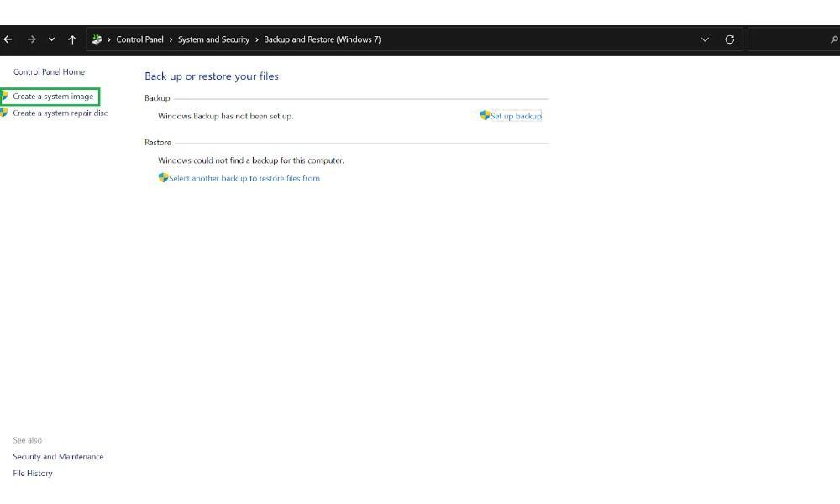The image size is (840, 504).
Task: Open Security and Maintenance
Action: (58, 457)
